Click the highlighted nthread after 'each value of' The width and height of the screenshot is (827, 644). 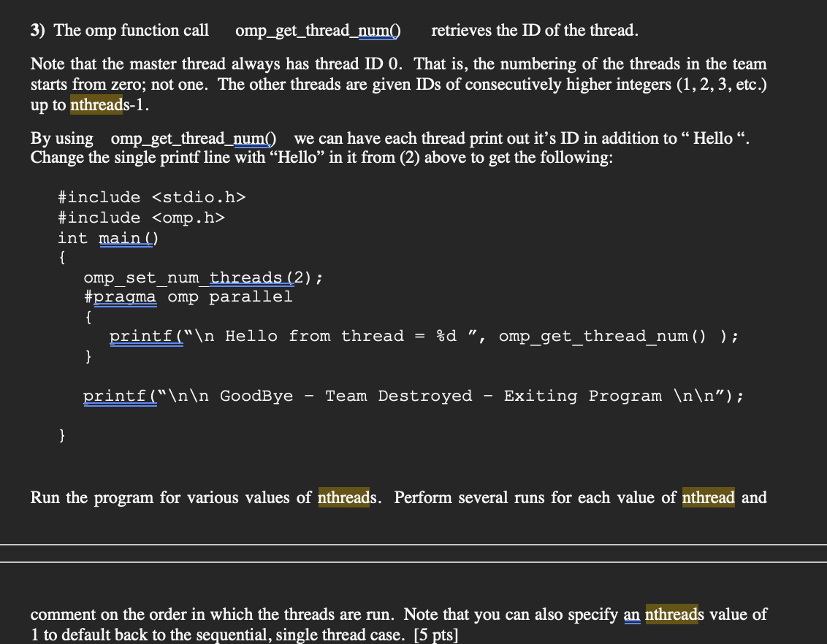coord(708,497)
